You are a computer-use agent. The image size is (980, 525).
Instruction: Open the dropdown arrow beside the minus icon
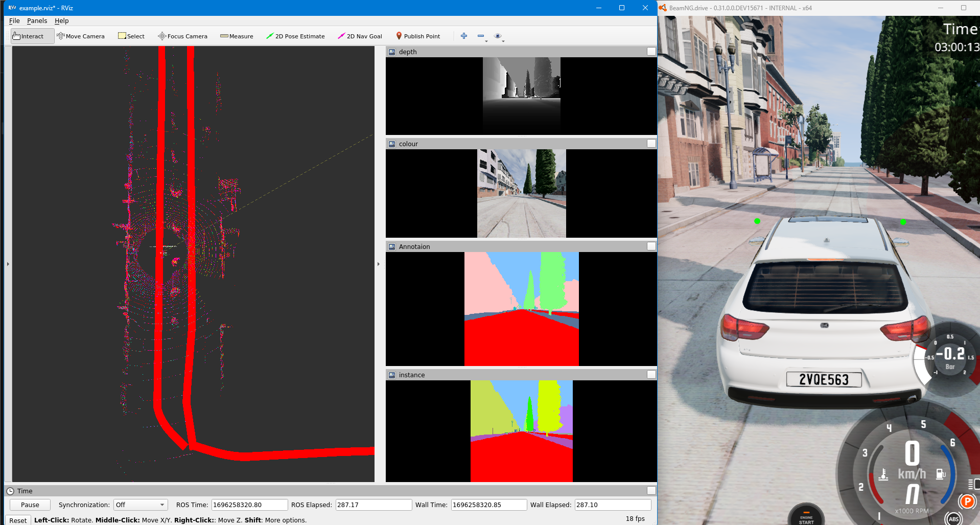tap(486, 41)
